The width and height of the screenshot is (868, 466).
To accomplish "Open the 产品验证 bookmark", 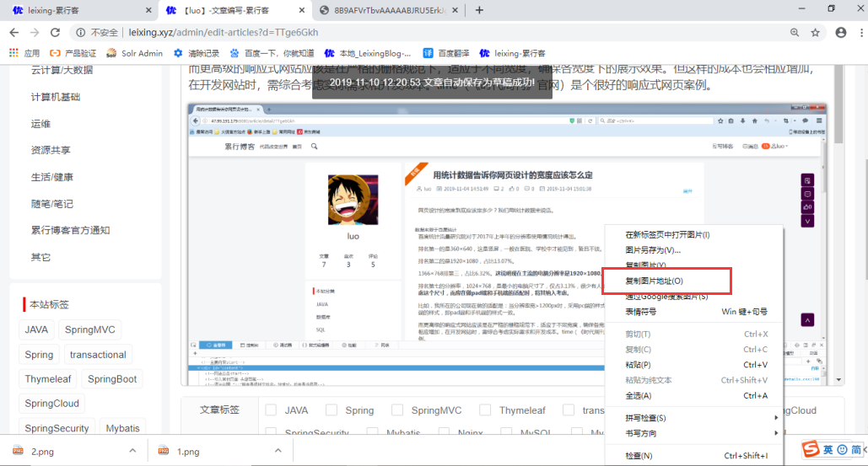I will (73, 53).
